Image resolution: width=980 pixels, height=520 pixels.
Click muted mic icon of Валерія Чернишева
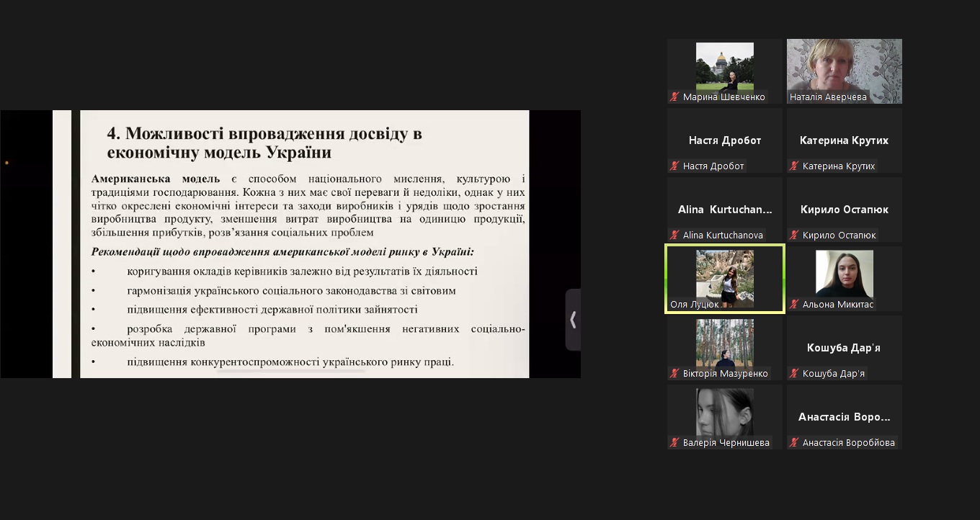click(675, 443)
